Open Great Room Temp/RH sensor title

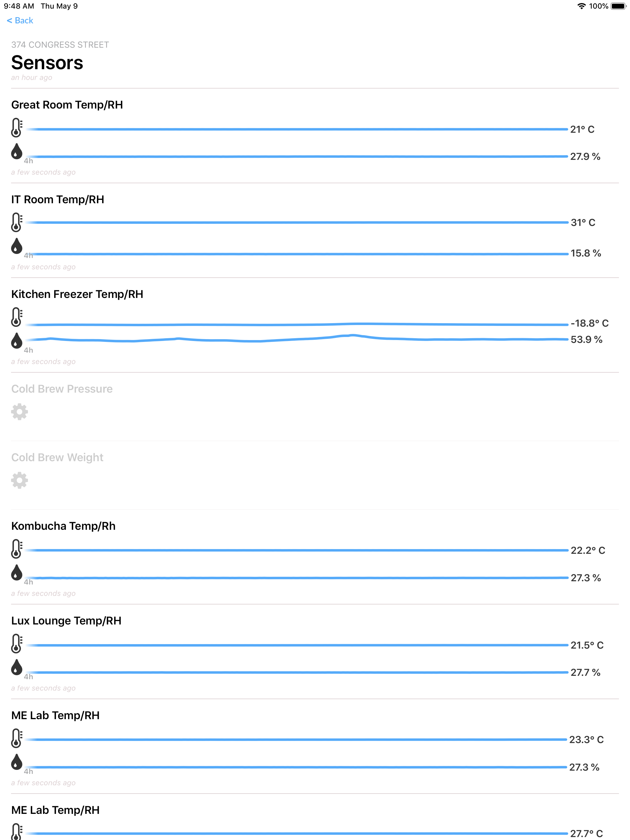tap(67, 105)
